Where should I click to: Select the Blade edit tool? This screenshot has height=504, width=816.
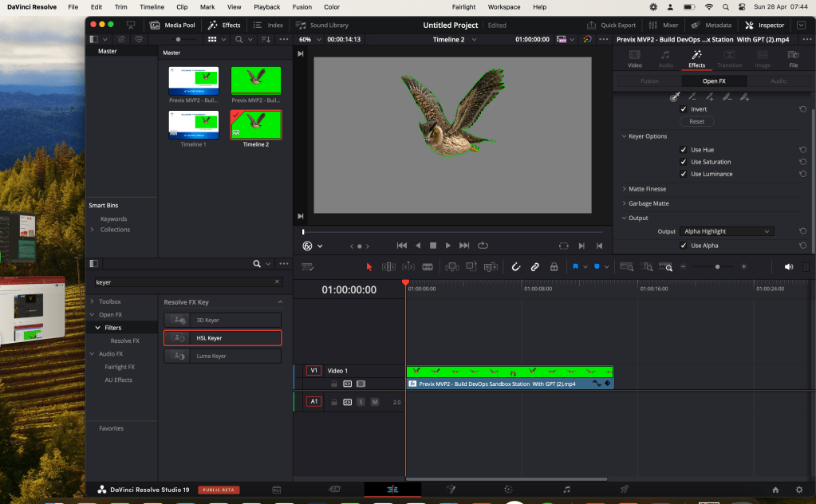(428, 267)
